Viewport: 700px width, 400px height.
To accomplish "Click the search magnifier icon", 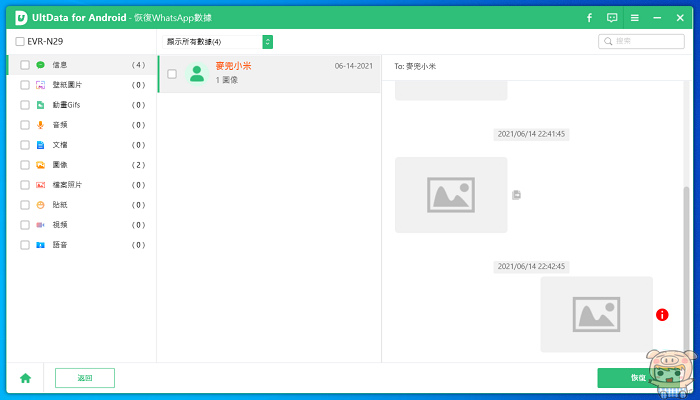I will (608, 42).
